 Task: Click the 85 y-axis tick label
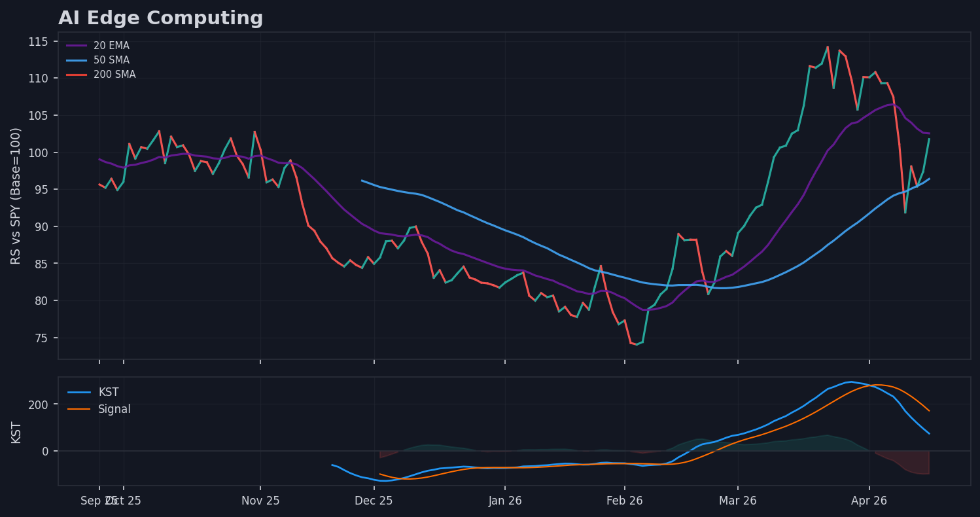pos(42,264)
